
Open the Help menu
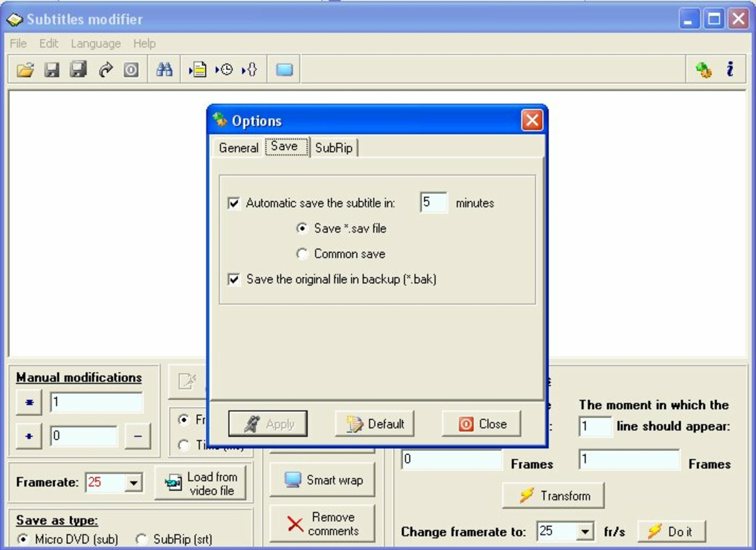coord(144,43)
